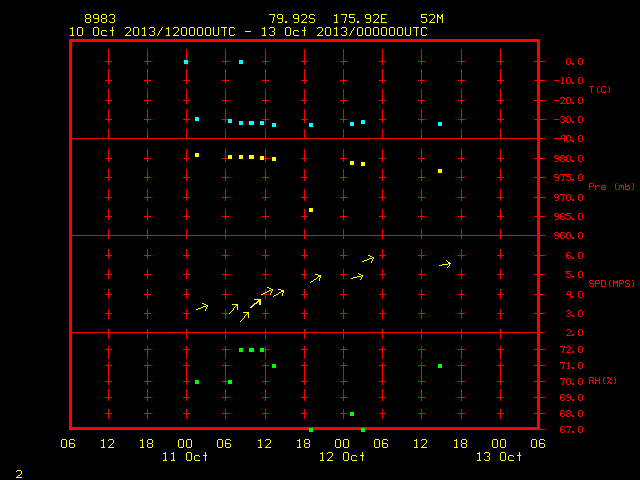Viewport: 640px width, 480px height.
Task: Click the T(C) axis label
Action: 600,89
